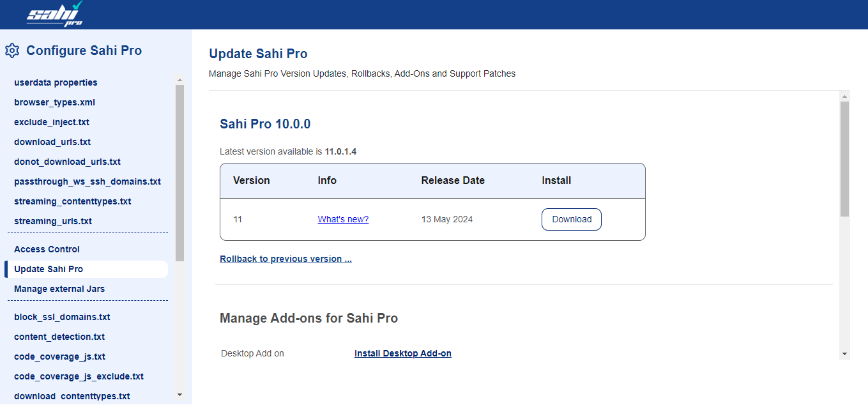
Task: Click the What's new? link
Action: click(x=343, y=219)
